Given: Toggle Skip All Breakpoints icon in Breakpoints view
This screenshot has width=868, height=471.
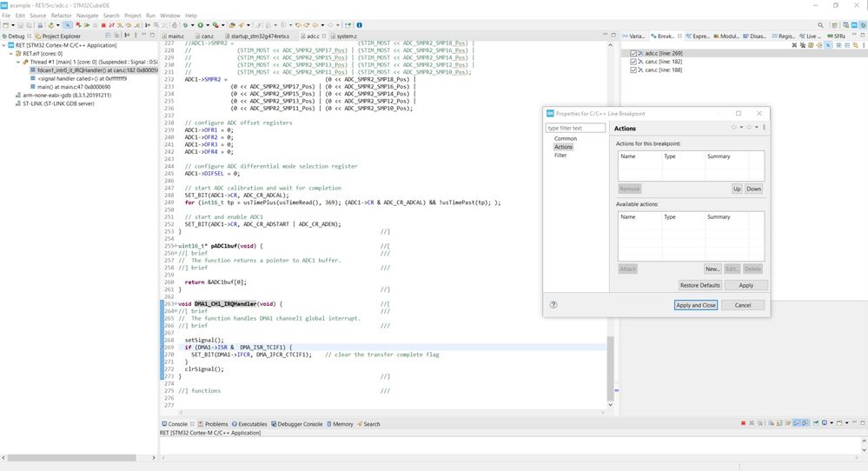Looking at the screenshot, I should (x=827, y=45).
